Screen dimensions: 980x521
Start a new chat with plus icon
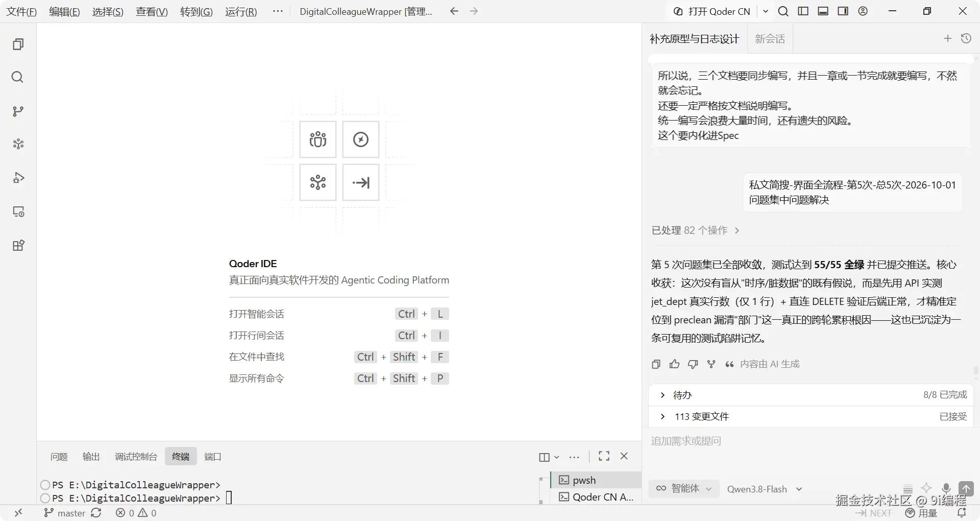(948, 38)
